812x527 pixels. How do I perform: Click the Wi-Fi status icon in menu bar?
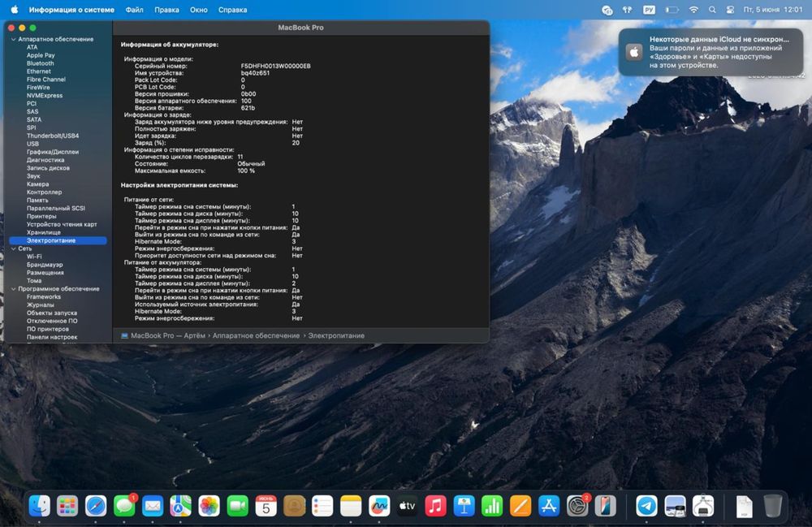click(693, 9)
